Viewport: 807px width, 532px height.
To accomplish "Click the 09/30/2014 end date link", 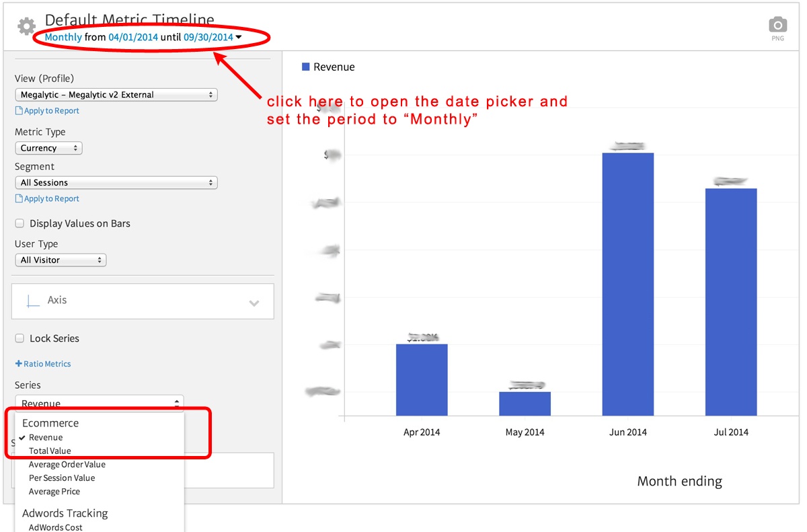I will click(x=208, y=37).
